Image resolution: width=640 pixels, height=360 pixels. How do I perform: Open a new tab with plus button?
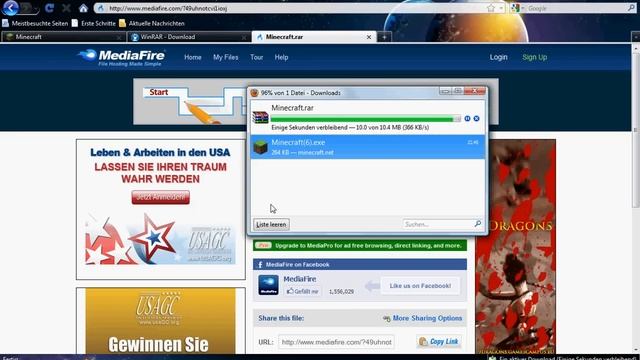click(384, 37)
